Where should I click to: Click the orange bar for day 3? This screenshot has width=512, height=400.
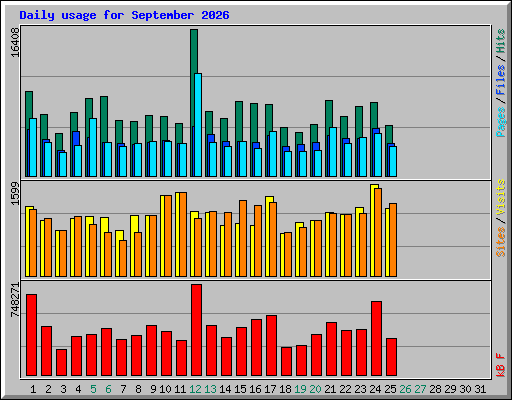pyautogui.click(x=63, y=253)
